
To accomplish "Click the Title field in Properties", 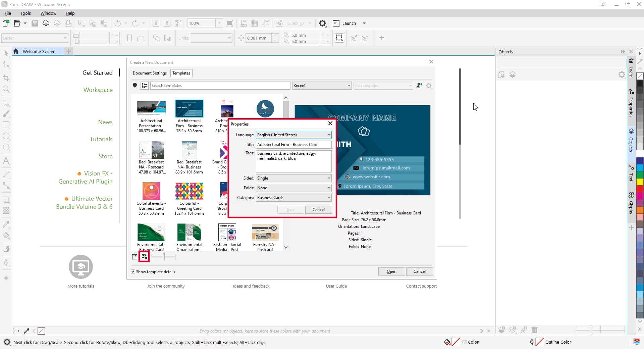I will tap(294, 145).
